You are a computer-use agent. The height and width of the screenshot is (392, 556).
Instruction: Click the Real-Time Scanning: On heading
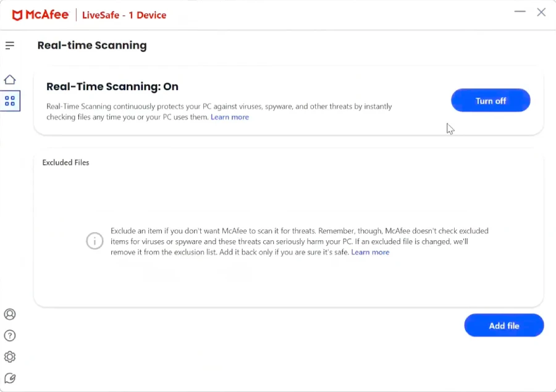[x=112, y=86]
